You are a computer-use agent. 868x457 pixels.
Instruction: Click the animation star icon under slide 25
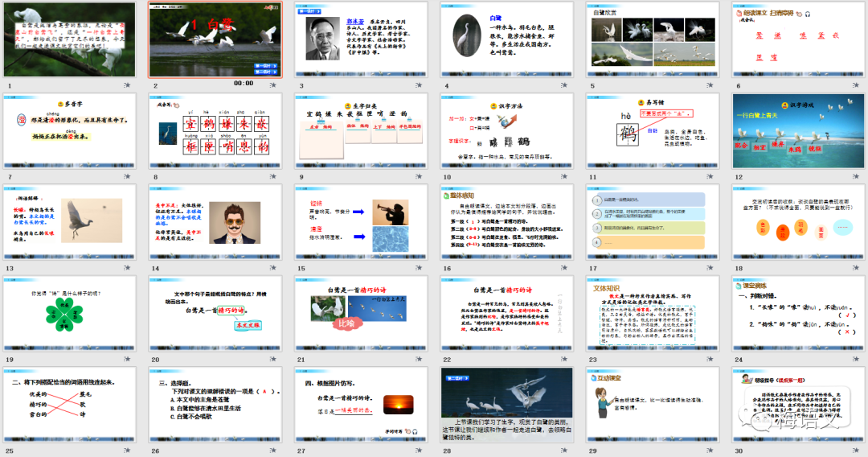click(x=127, y=450)
